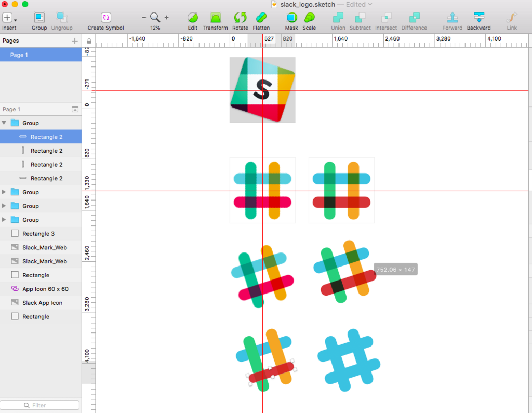This screenshot has height=413, width=532.
Task: Collapse the first expanded Group
Action: click(4, 123)
